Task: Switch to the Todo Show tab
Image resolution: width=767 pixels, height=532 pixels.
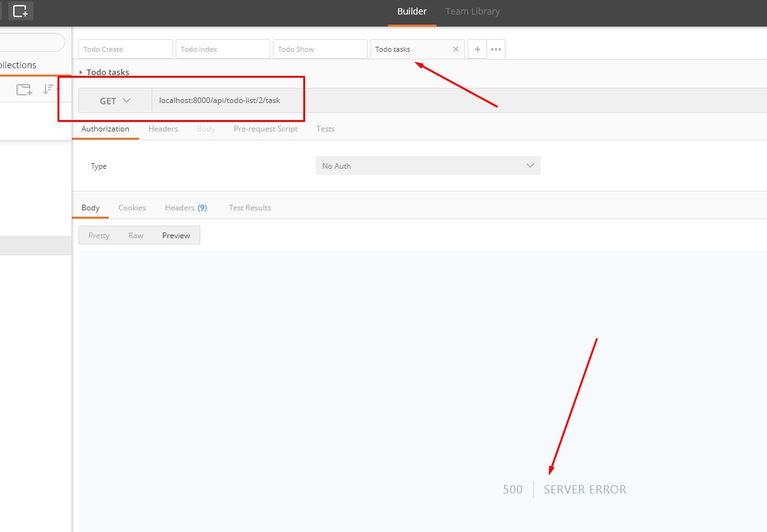Action: click(320, 49)
